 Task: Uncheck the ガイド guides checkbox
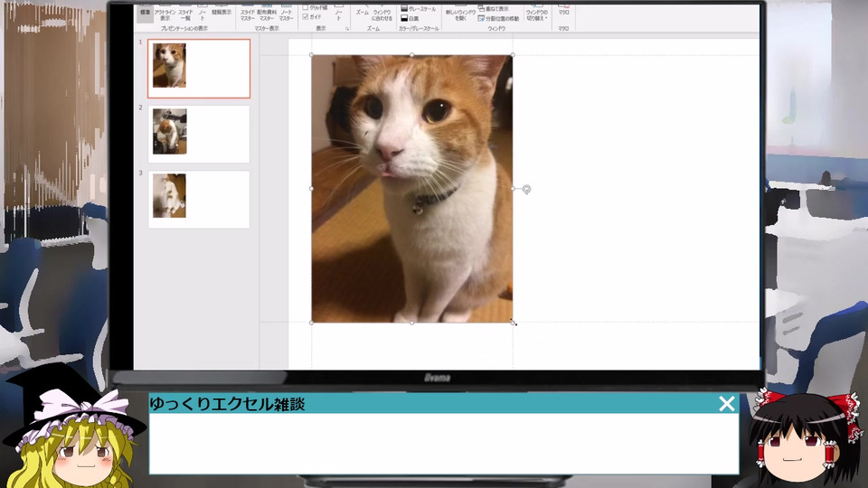306,16
